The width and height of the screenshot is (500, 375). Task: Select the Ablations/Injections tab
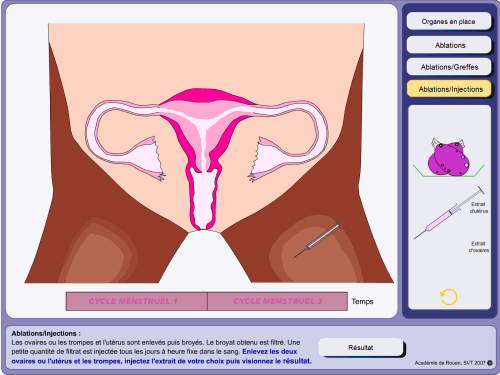pos(449,89)
